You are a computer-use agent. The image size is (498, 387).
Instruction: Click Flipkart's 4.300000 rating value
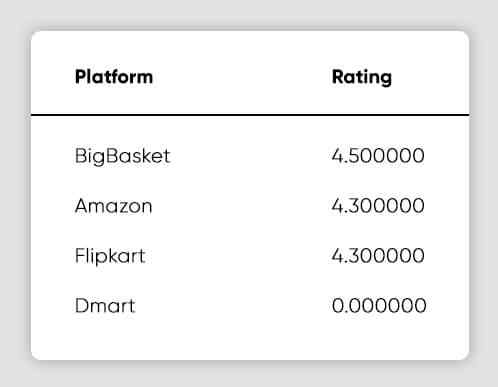(x=378, y=256)
